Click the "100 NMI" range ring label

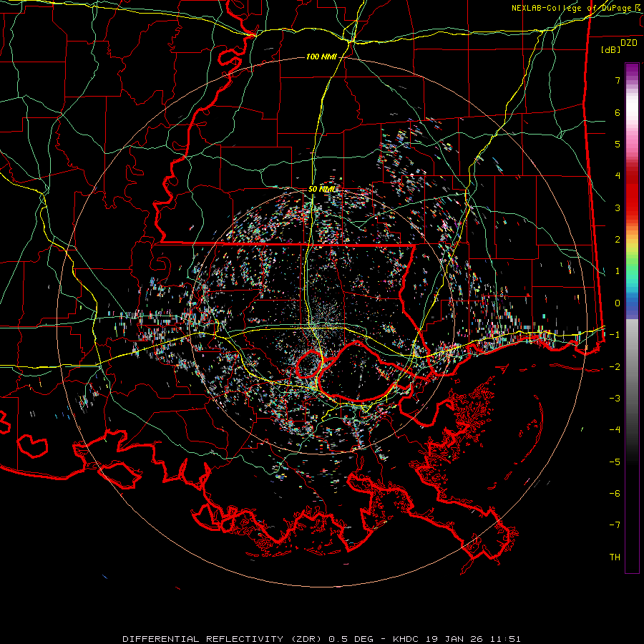(321, 57)
